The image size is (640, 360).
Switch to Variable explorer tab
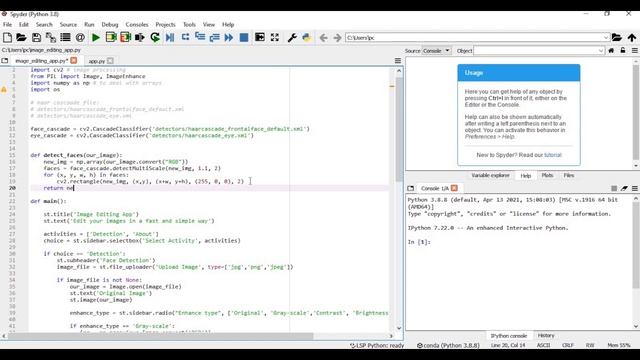coord(490,176)
